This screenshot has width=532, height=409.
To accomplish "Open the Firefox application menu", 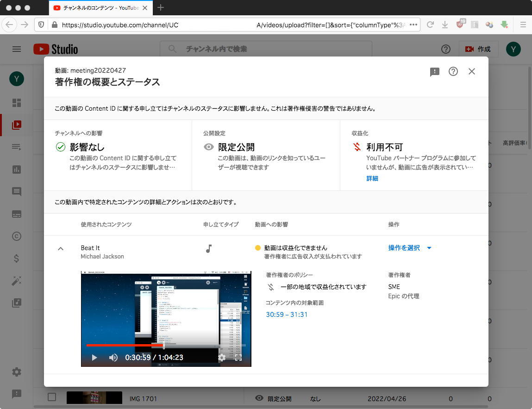I will pos(523,25).
